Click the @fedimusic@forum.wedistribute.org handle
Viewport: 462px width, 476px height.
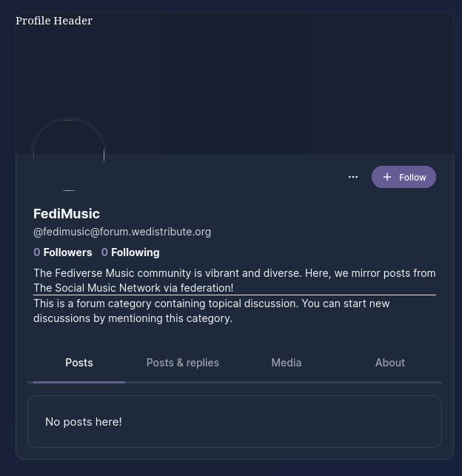(x=122, y=232)
